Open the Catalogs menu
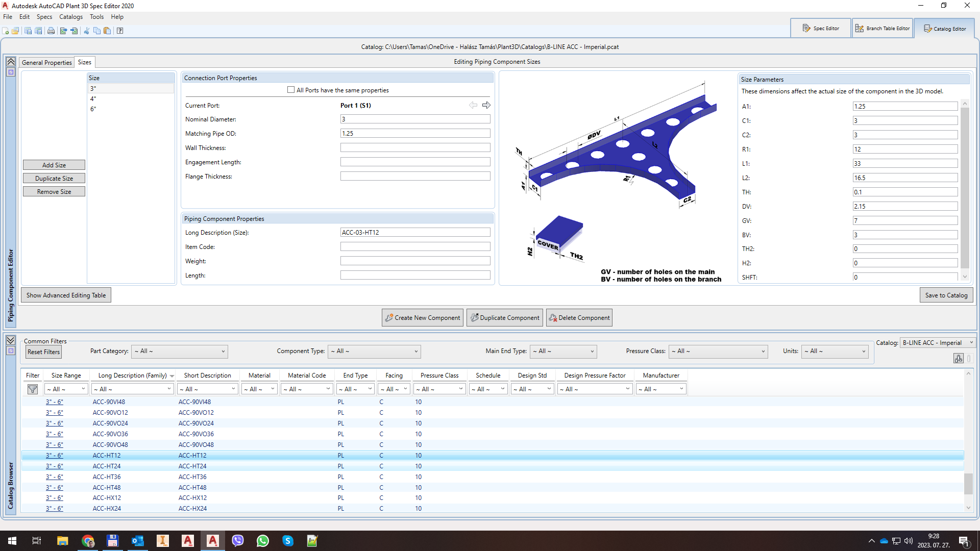Viewport: 980px width, 551px height. [70, 17]
